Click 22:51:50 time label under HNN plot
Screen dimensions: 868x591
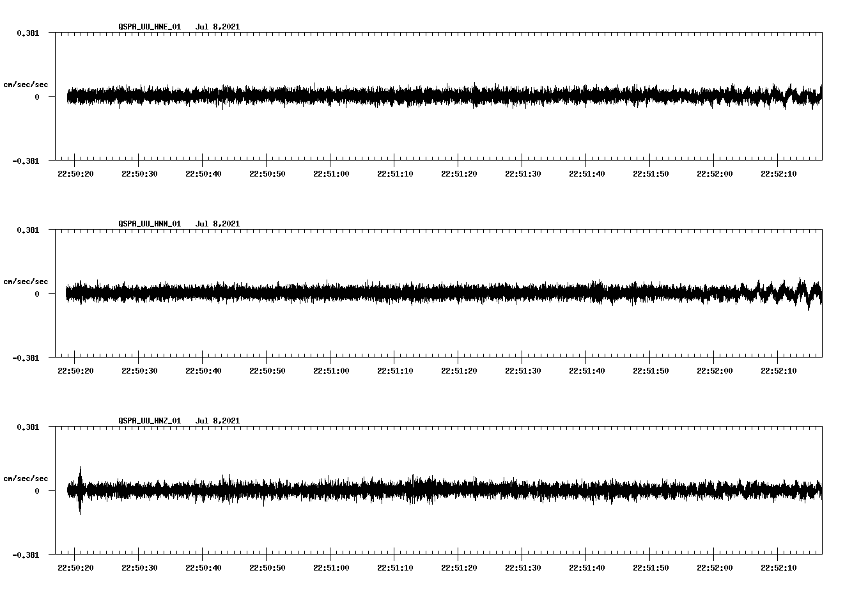(x=651, y=371)
